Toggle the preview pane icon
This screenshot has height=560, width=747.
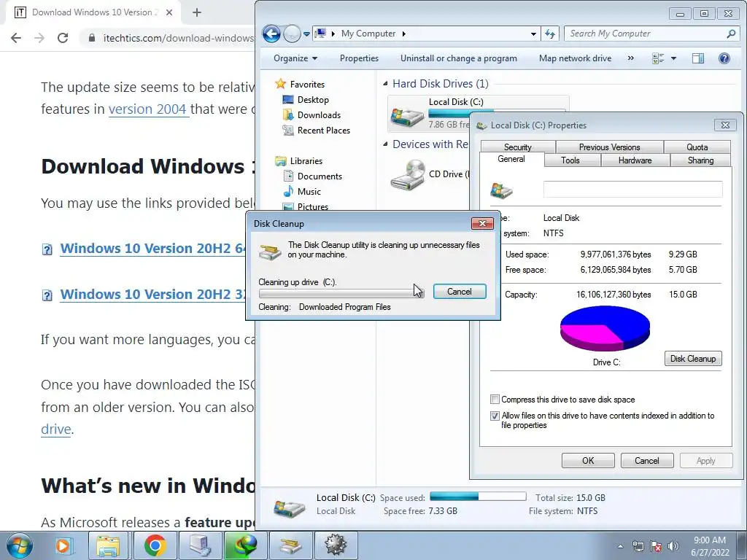tap(698, 58)
